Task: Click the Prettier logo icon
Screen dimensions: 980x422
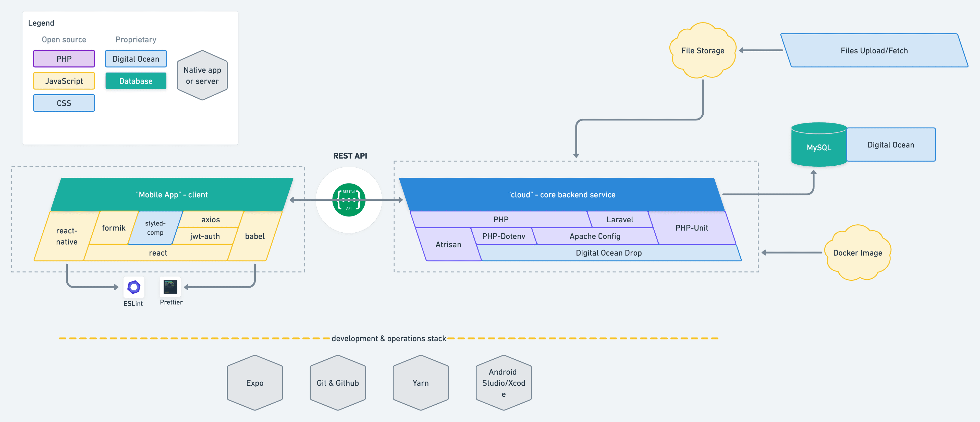Action: coord(170,287)
